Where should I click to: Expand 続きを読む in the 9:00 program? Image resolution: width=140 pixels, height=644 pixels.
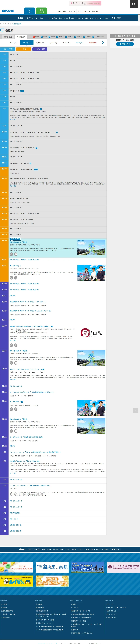tap(13, 119)
